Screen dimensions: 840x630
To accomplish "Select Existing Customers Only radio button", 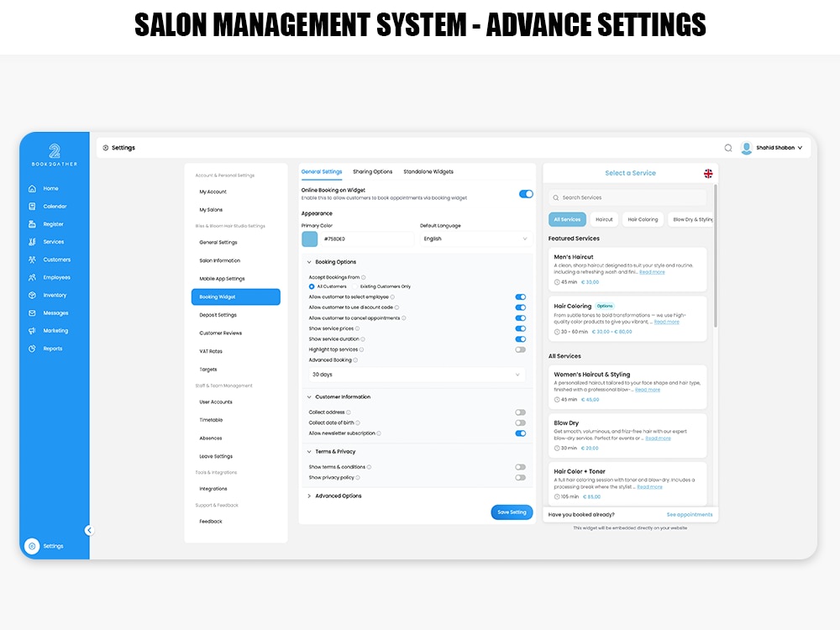I will click(354, 286).
